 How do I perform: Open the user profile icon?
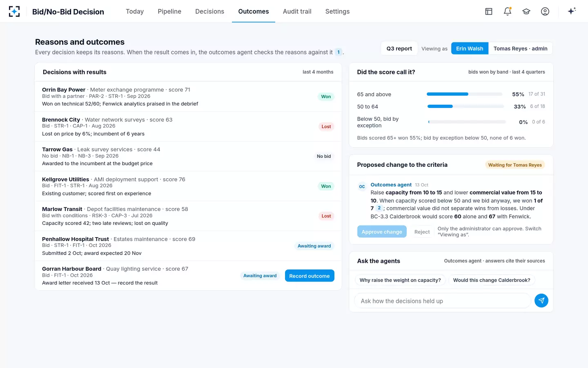(x=545, y=11)
